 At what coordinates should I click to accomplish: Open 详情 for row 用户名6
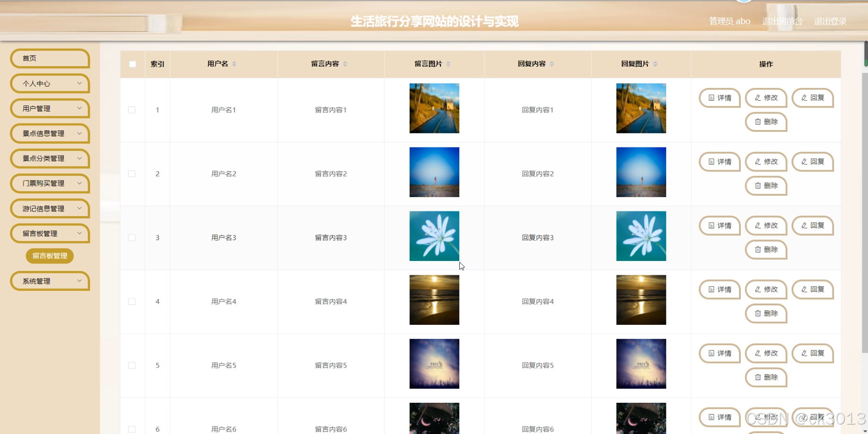(x=720, y=417)
